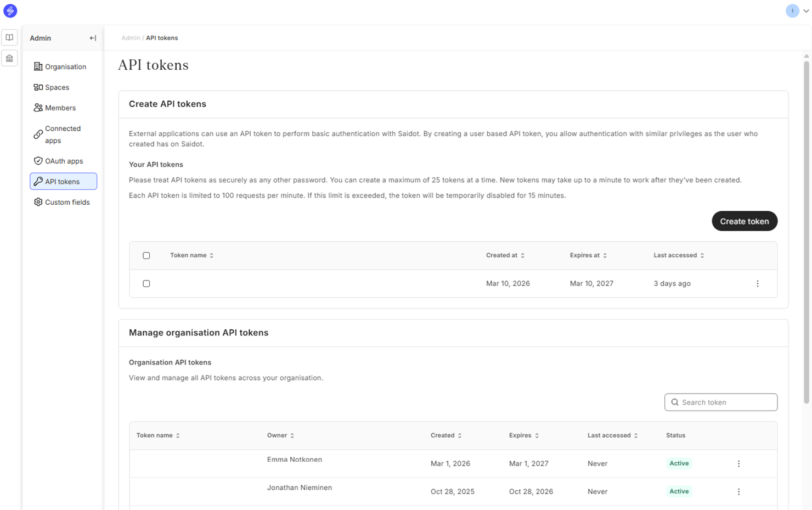Select all tokens using header checkbox
Image resolution: width=812 pixels, height=510 pixels.
(146, 256)
